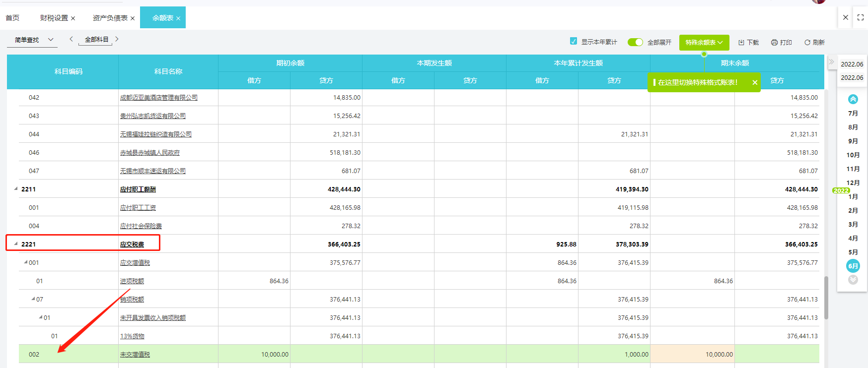This screenshot has width=868, height=368.
Task: Uncheck the 显示本年累计 checkbox
Action: pyautogui.click(x=574, y=42)
